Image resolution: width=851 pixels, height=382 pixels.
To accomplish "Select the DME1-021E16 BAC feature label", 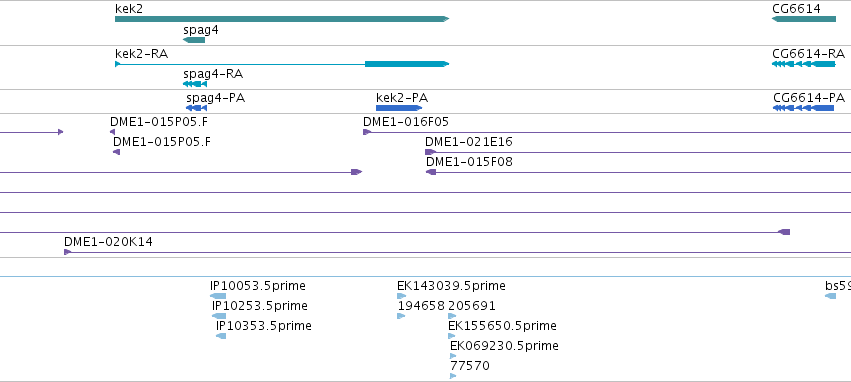I will pos(469,142).
